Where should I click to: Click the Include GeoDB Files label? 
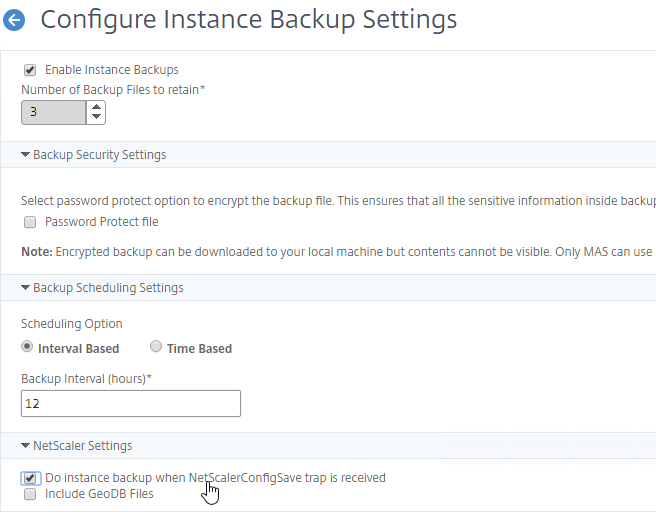pos(99,494)
